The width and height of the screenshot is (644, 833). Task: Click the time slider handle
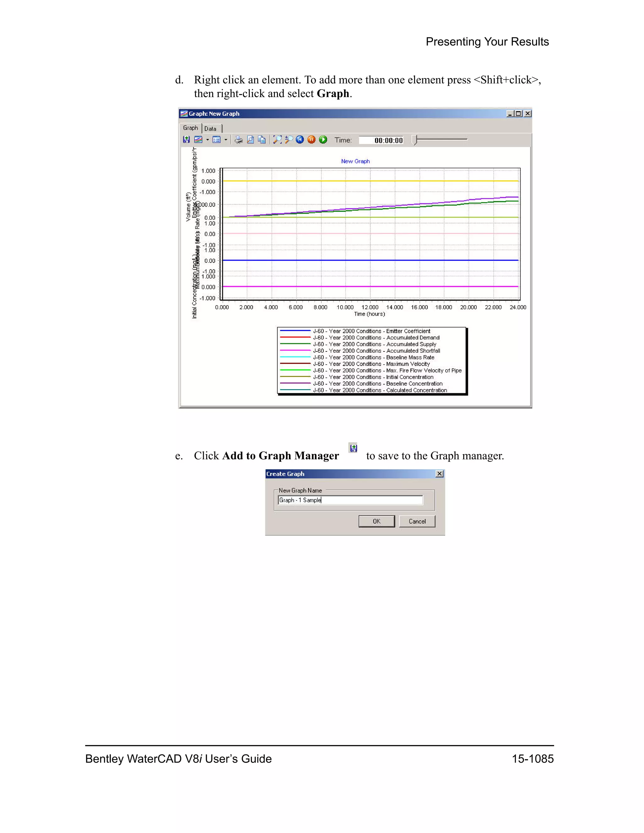click(x=415, y=140)
